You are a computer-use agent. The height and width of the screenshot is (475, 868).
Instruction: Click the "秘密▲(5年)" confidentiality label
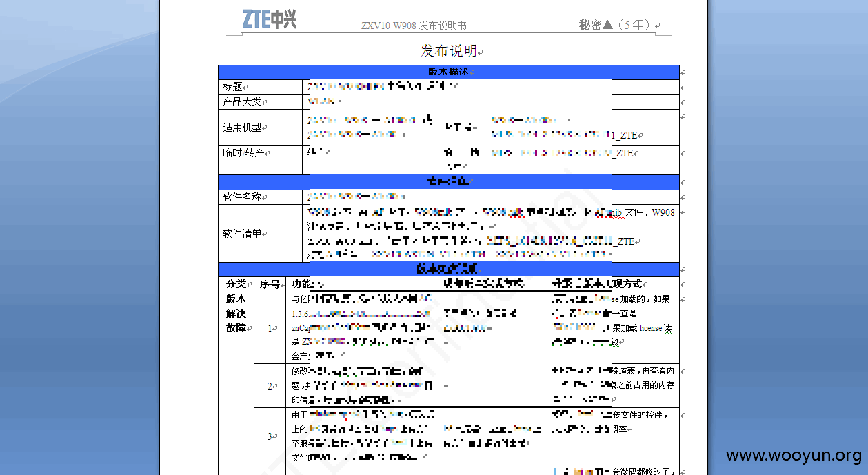pyautogui.click(x=615, y=25)
